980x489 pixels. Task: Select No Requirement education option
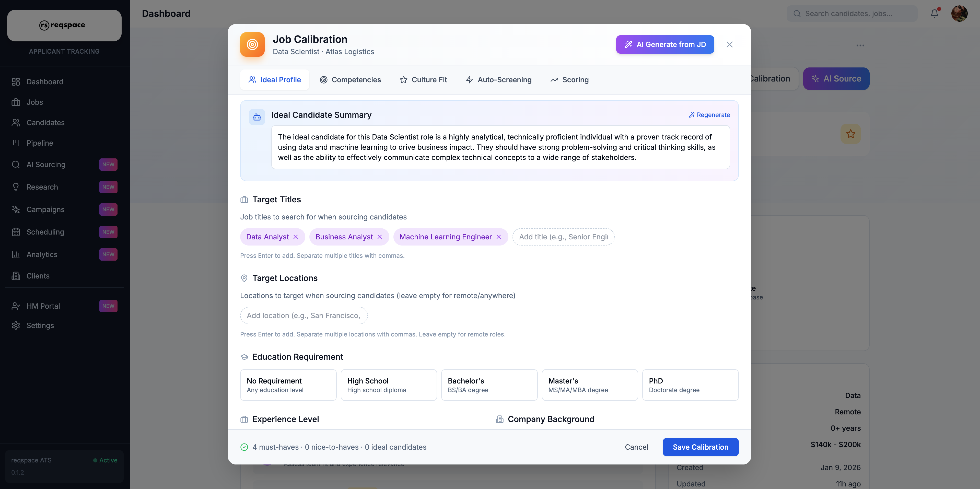tap(288, 385)
